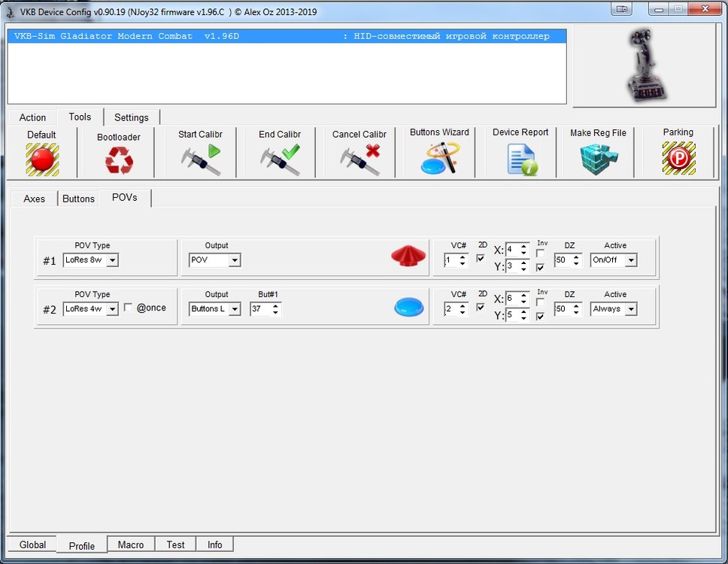This screenshot has width=728, height=564.
Task: Click the DZ value field for POV #1
Action: click(567, 260)
